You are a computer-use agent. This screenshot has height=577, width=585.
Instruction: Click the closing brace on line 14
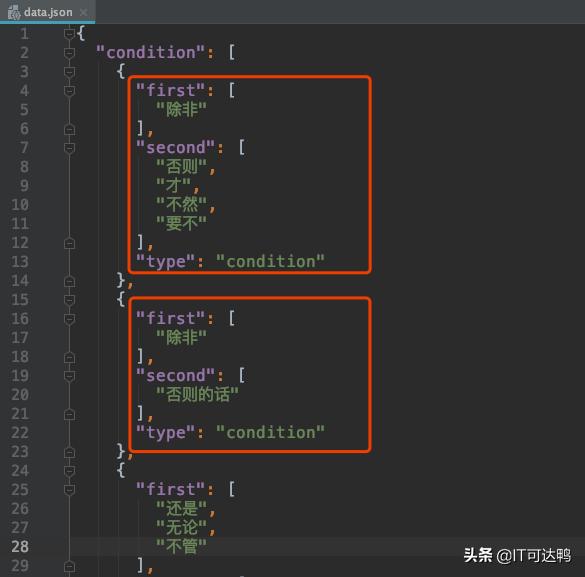click(x=121, y=280)
